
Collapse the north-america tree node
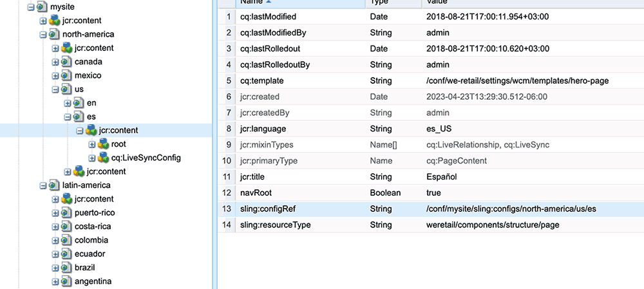tap(44, 34)
